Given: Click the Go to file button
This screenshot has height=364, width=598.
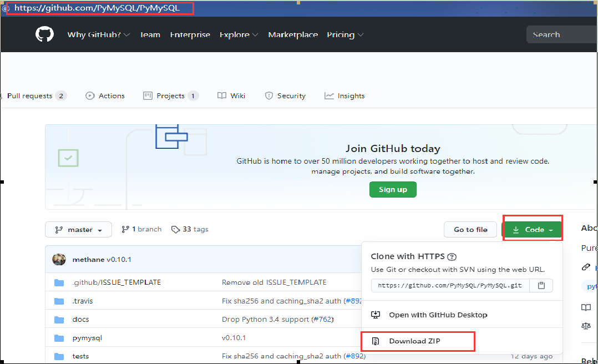Looking at the screenshot, I should pyautogui.click(x=470, y=230).
